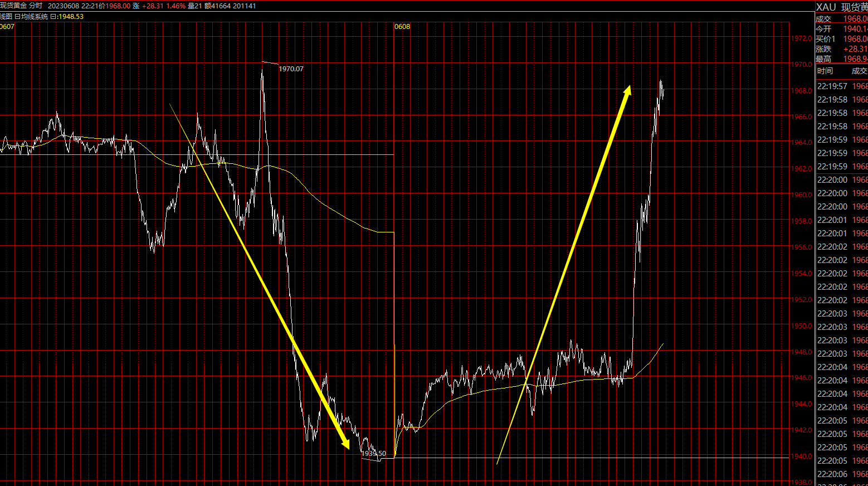Click the 1940.0 price axis label

(x=801, y=456)
